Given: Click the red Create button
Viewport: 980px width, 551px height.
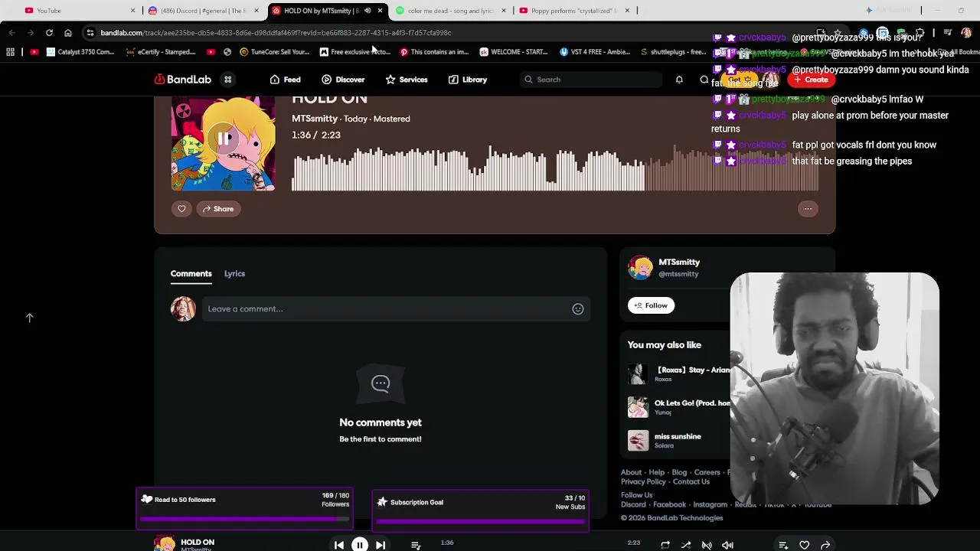Looking at the screenshot, I should coord(811,80).
